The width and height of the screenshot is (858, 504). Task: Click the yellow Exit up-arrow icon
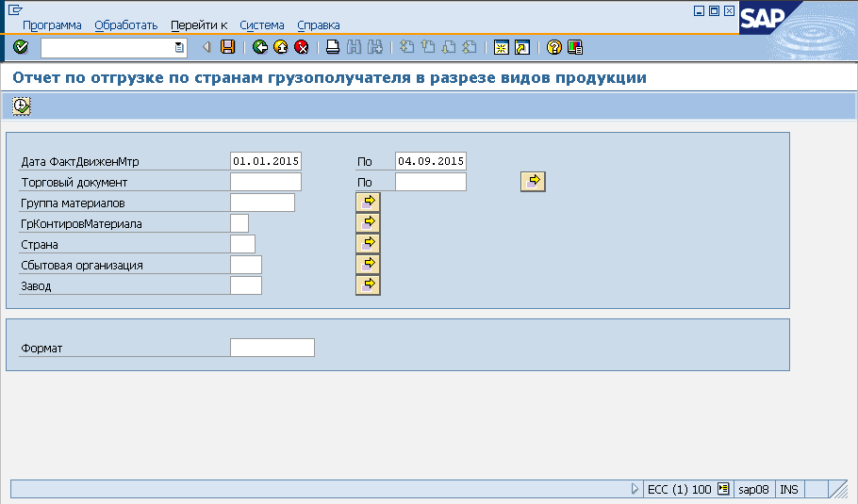click(x=281, y=47)
